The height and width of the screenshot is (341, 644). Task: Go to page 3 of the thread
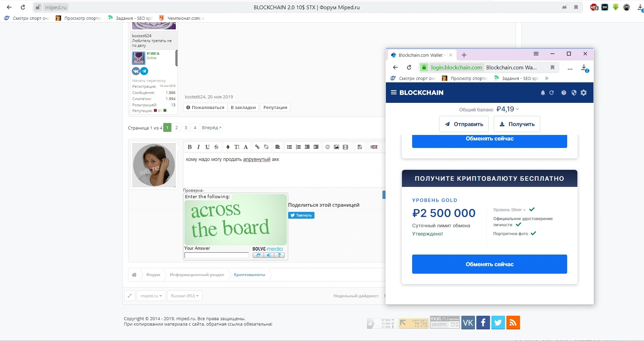tap(186, 127)
